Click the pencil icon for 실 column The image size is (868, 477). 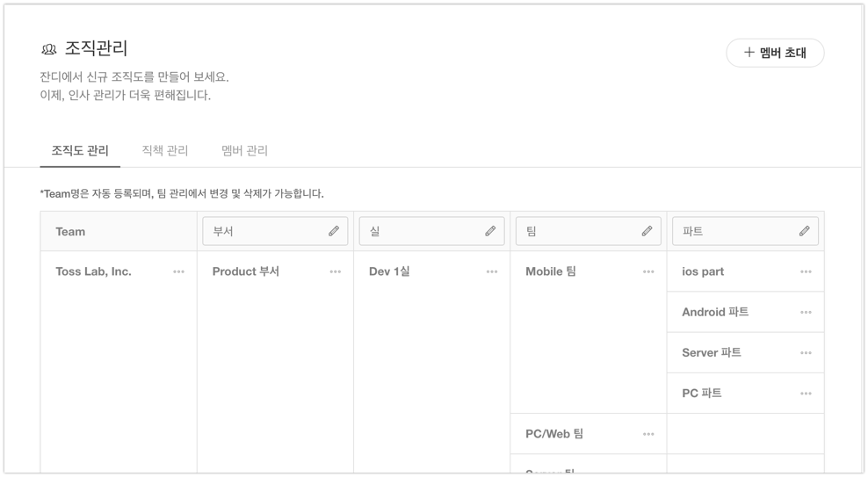[x=490, y=231]
